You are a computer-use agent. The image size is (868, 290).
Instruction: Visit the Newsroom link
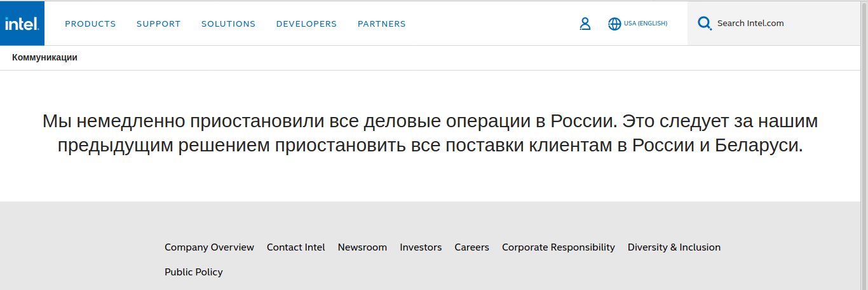click(x=362, y=247)
